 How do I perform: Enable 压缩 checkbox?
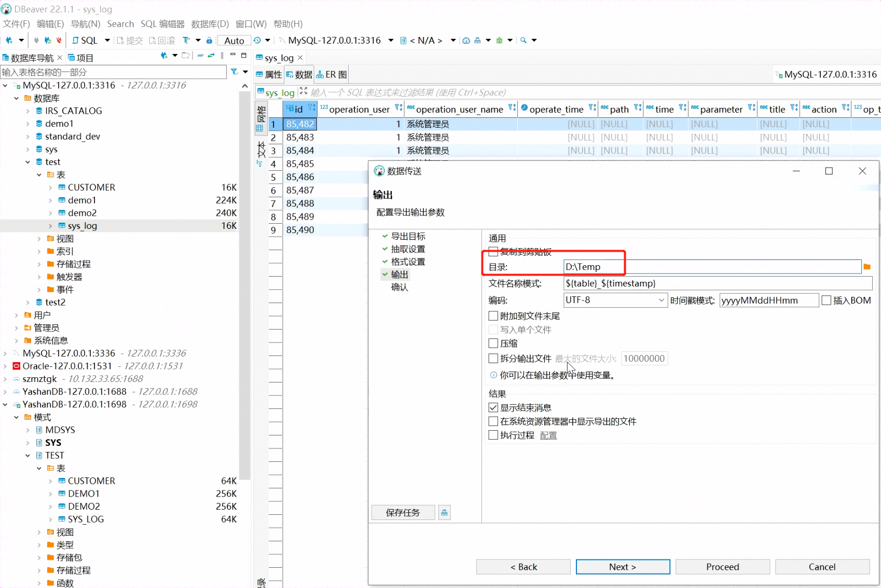click(493, 343)
